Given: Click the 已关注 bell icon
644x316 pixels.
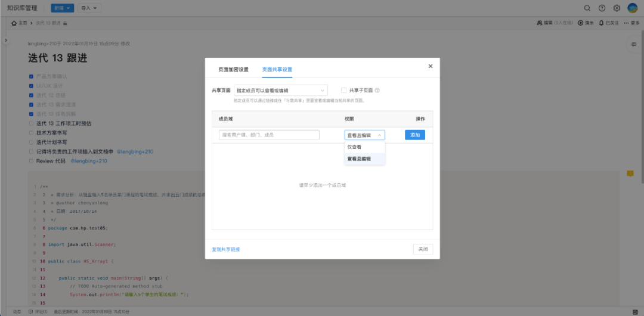Looking at the screenshot, I should [x=602, y=23].
